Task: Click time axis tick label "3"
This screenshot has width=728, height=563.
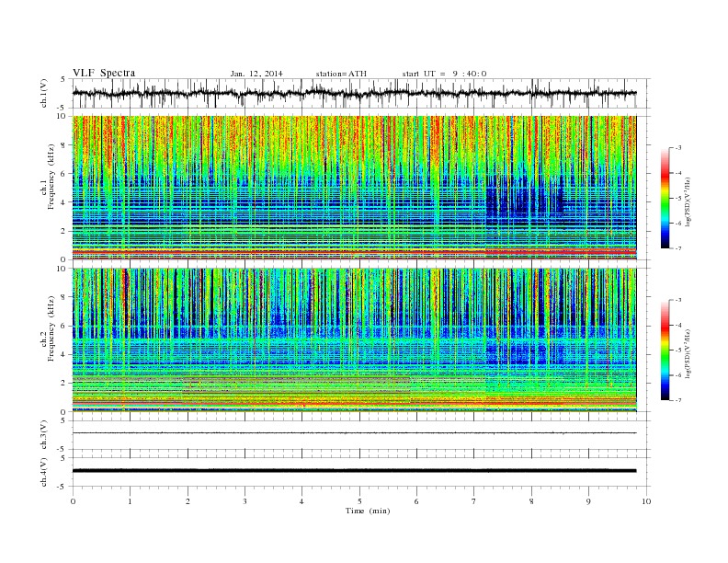Action: click(x=245, y=501)
